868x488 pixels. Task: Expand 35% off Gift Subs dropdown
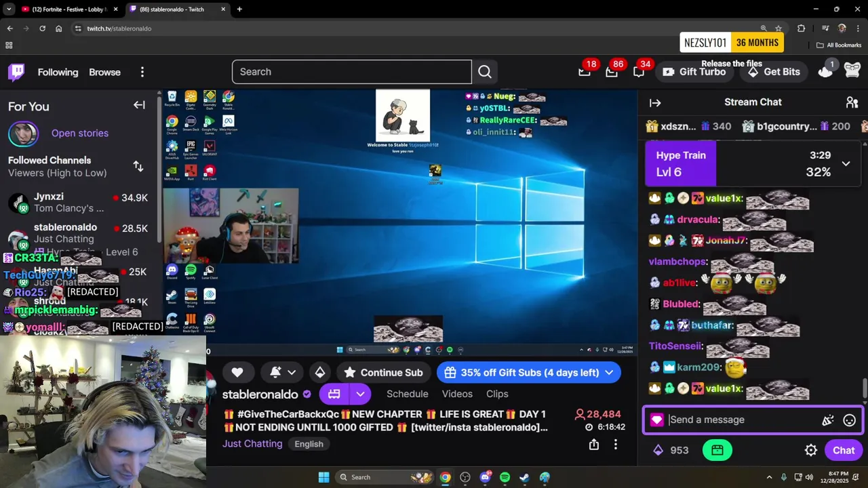point(609,372)
